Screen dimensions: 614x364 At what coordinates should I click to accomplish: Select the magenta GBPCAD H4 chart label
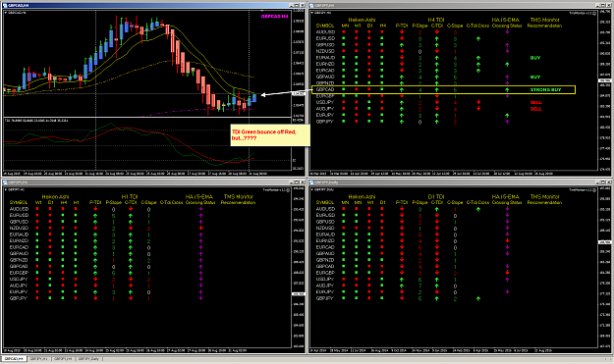(x=274, y=17)
